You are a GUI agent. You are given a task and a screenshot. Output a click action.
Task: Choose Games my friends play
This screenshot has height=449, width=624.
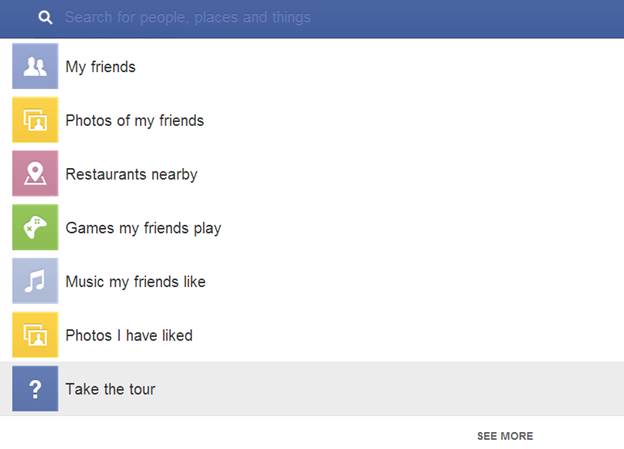point(143,228)
